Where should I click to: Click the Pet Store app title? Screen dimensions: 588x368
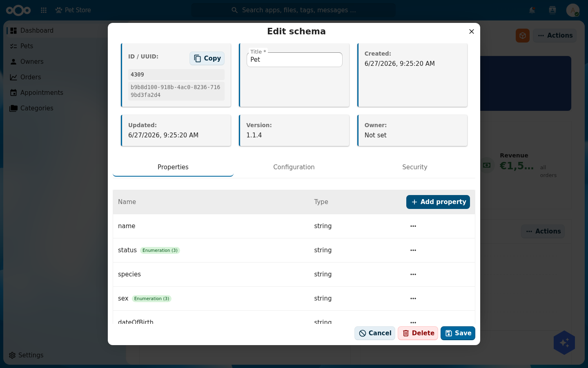[x=78, y=10]
